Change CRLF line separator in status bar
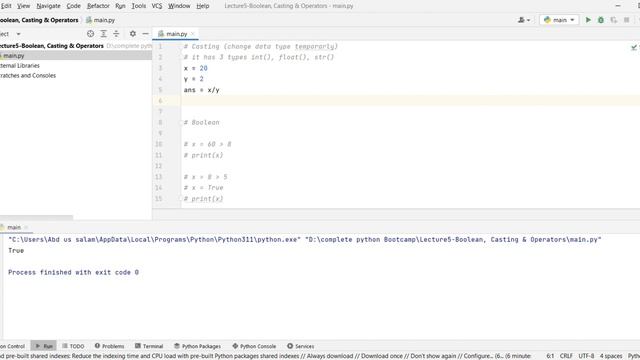The width and height of the screenshot is (640, 360). (x=566, y=356)
